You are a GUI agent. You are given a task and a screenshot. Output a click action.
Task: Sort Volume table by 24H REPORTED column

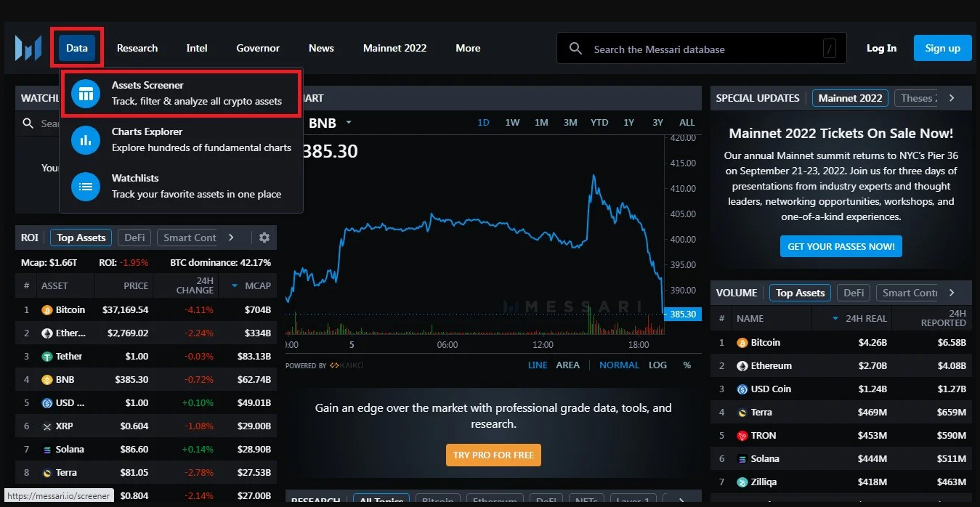[x=943, y=318]
